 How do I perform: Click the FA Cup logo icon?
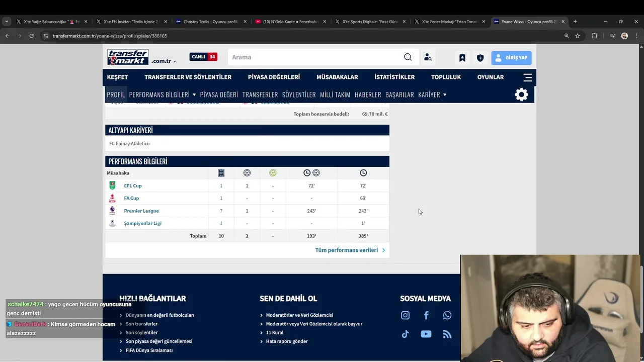tap(112, 198)
